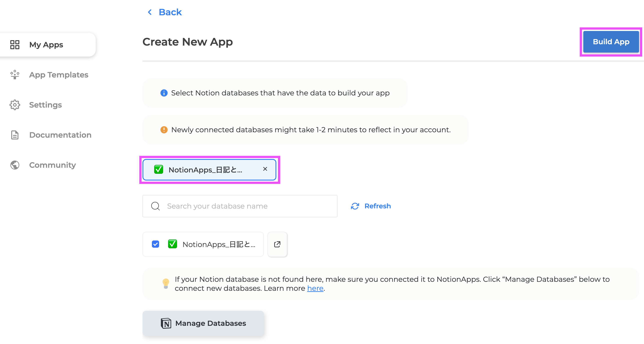Click the Build App button
The width and height of the screenshot is (644, 344).
pyautogui.click(x=611, y=42)
